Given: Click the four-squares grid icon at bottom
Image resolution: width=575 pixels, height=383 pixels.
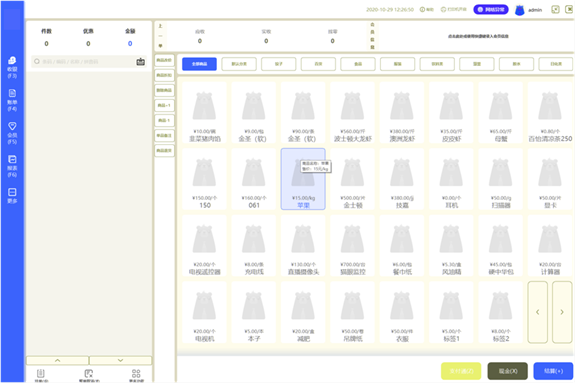Looking at the screenshot, I should tap(136, 373).
